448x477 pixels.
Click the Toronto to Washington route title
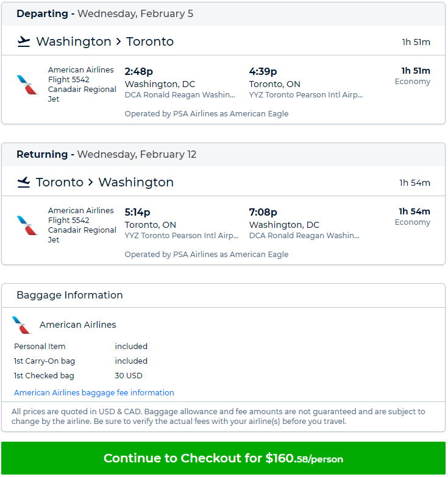(x=105, y=182)
